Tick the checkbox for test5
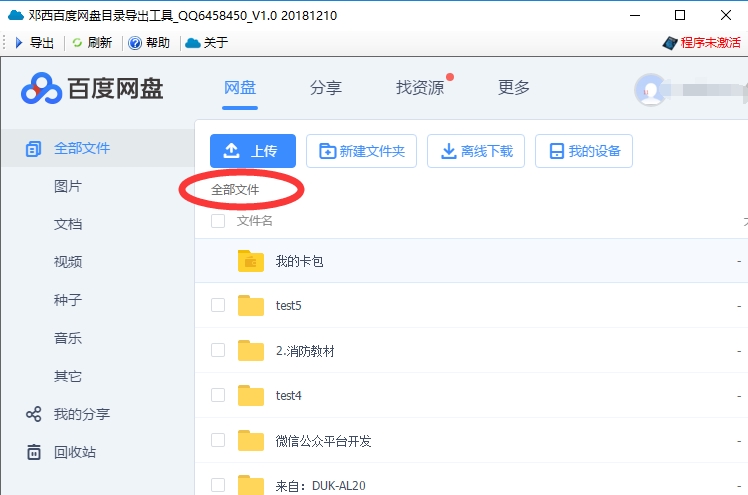 tap(218, 305)
